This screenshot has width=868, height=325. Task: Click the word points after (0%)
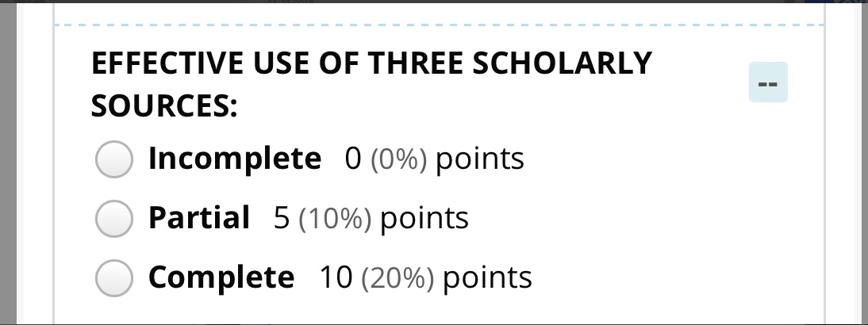(x=480, y=160)
